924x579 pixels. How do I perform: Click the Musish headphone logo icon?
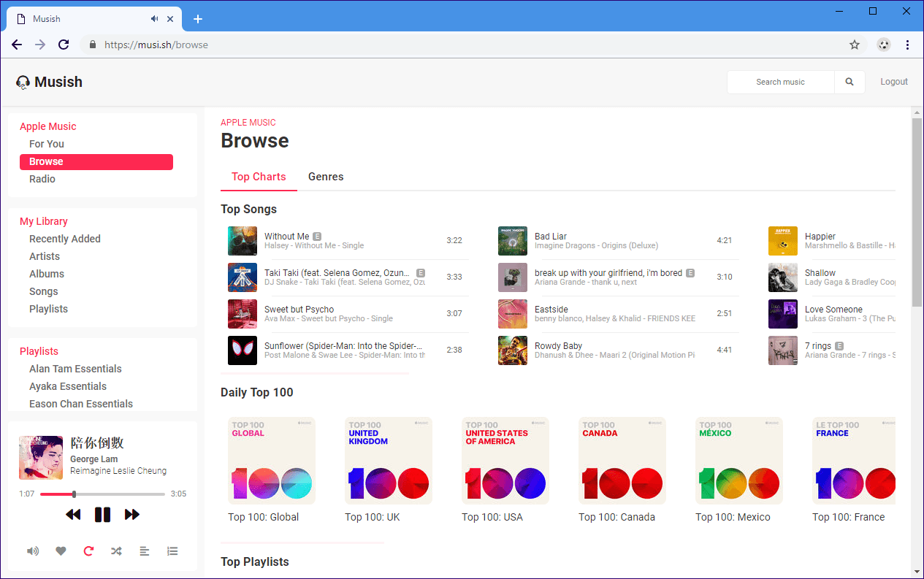pos(23,83)
